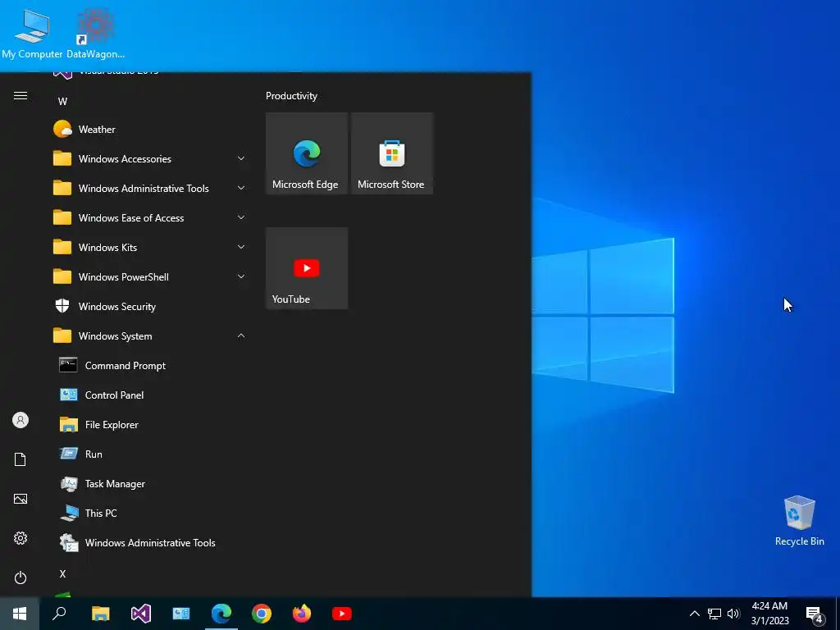Expand Windows Ease of Access chevron

[x=241, y=217]
